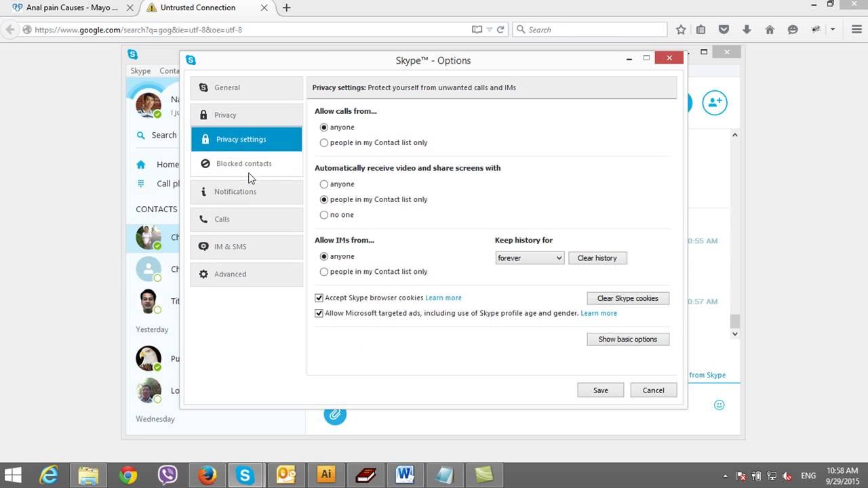Open Firefox downloads arrow

(747, 30)
